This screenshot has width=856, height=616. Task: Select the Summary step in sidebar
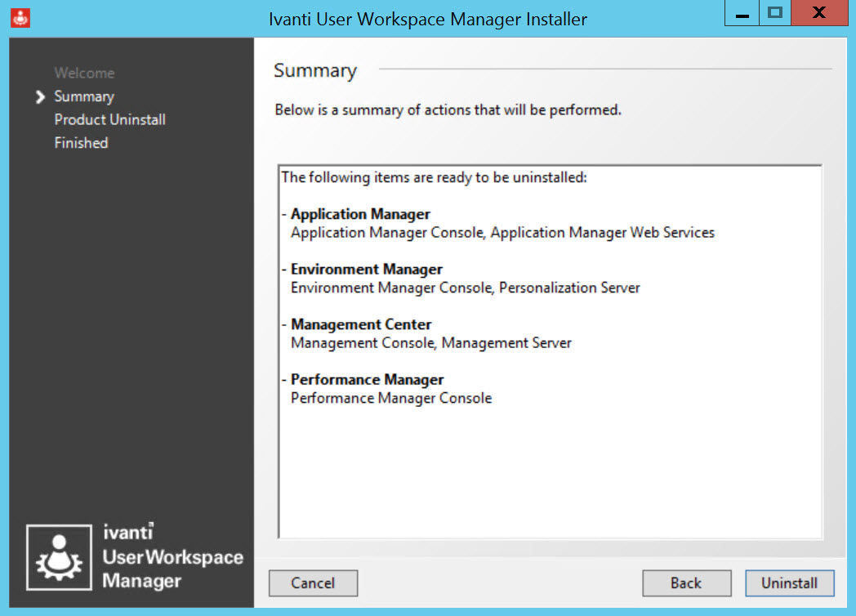click(84, 96)
